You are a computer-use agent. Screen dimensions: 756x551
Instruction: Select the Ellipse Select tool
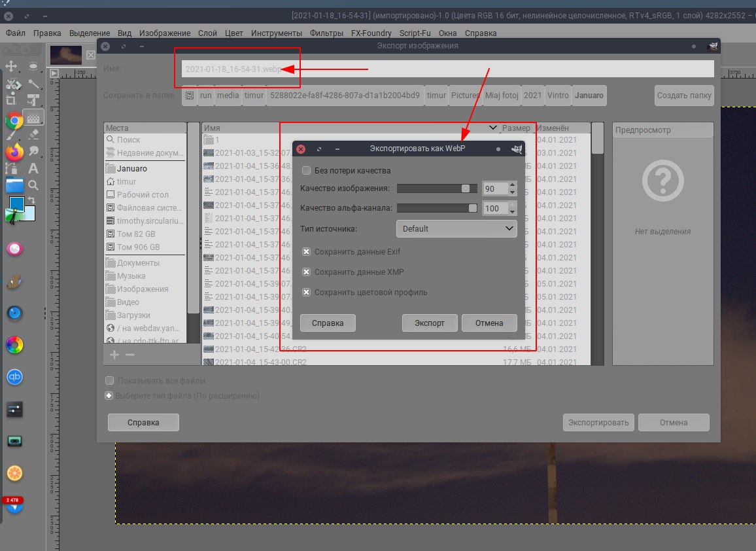click(x=33, y=66)
